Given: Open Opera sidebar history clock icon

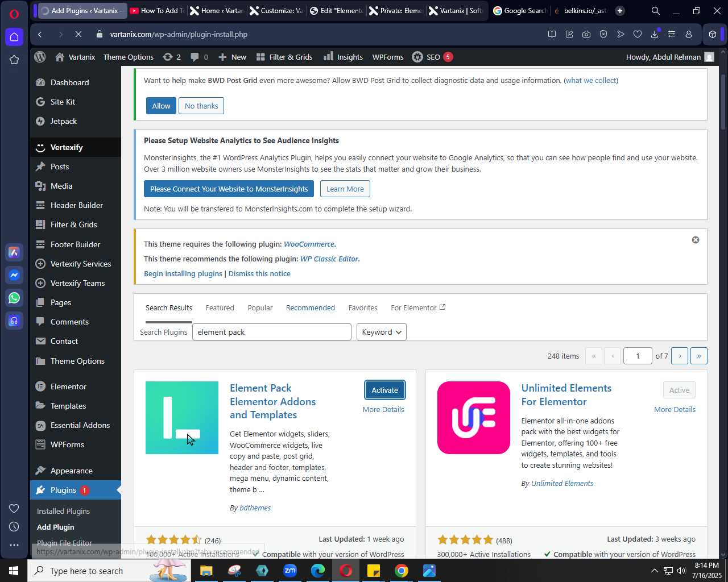Looking at the screenshot, I should (x=14, y=527).
